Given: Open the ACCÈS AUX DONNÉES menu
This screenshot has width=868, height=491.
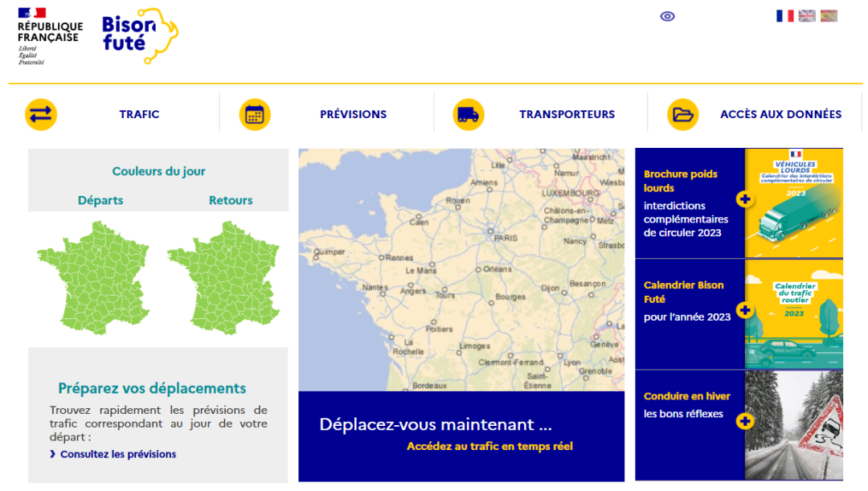Looking at the screenshot, I should (x=780, y=115).
